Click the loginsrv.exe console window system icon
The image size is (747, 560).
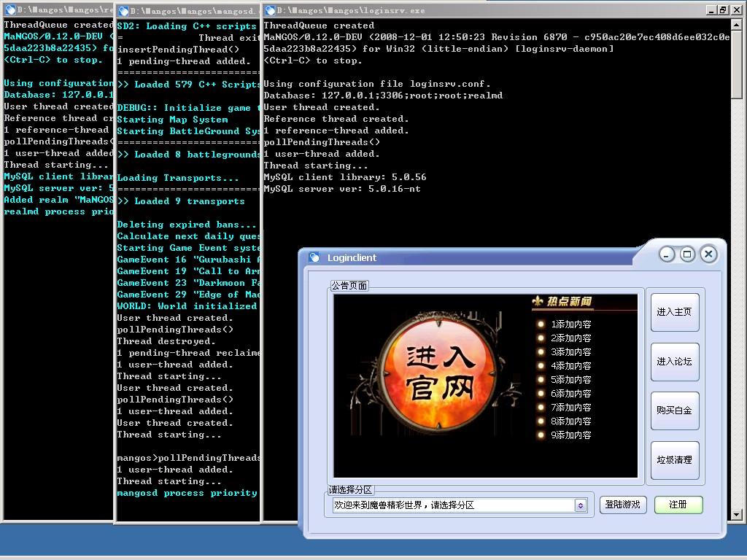click(x=268, y=10)
